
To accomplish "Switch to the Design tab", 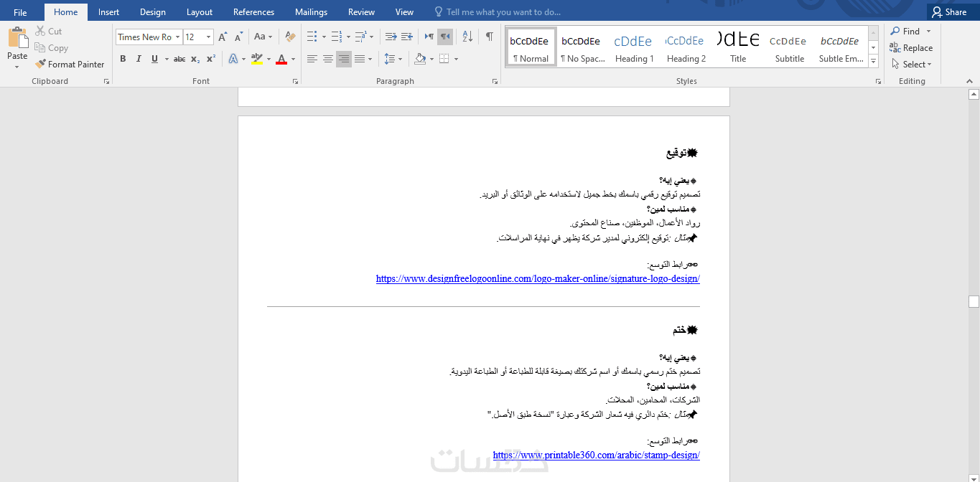I will 152,11.
